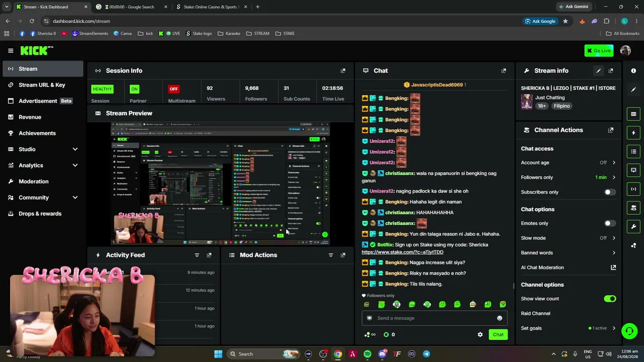Open Chrome extensions puzzle icon
The image size is (644, 362).
pos(606,21)
